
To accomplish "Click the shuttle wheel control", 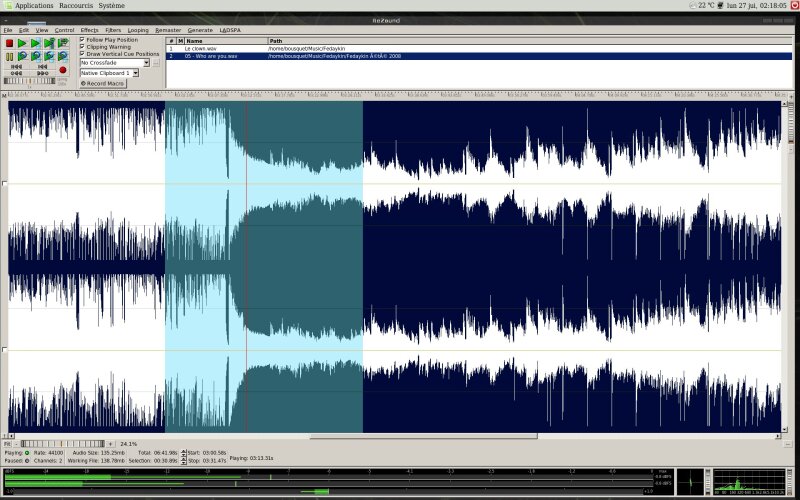I will pos(29,81).
